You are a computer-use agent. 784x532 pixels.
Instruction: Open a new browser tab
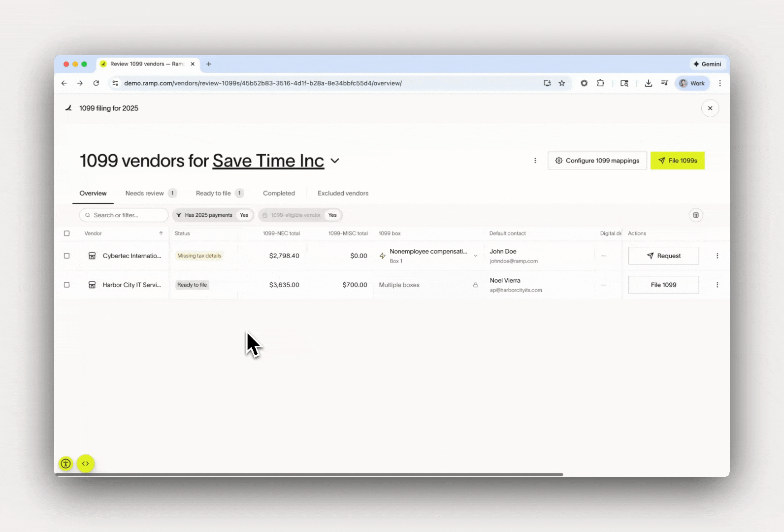click(x=209, y=64)
